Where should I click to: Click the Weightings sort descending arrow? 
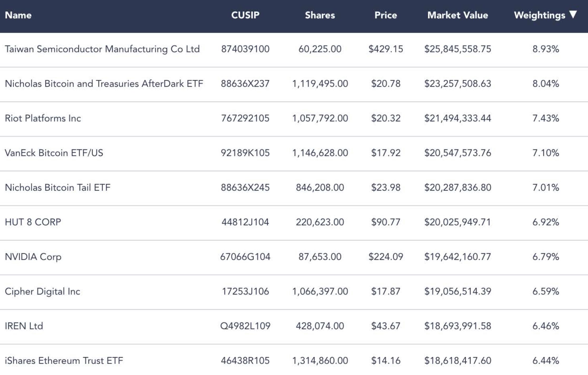click(573, 15)
